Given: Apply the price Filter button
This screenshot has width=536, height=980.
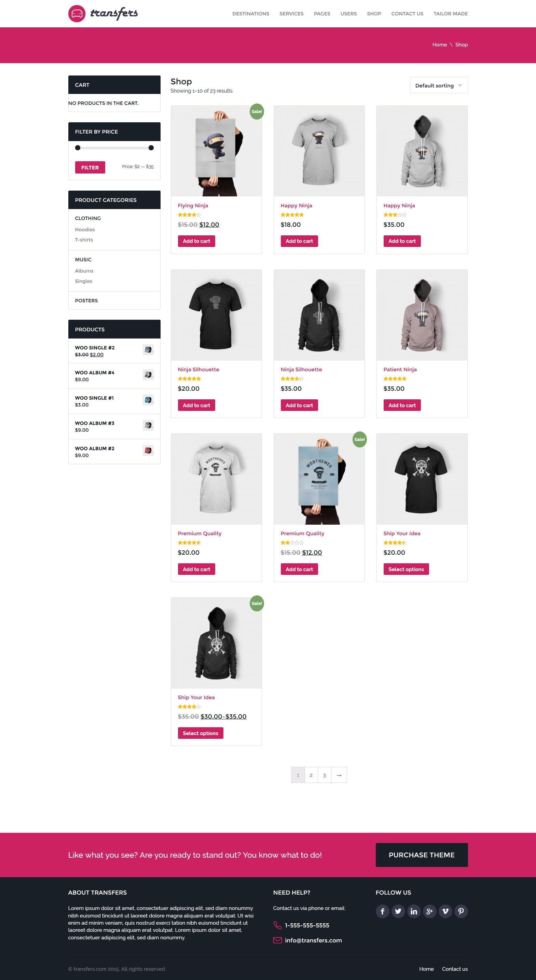Looking at the screenshot, I should tap(90, 167).
